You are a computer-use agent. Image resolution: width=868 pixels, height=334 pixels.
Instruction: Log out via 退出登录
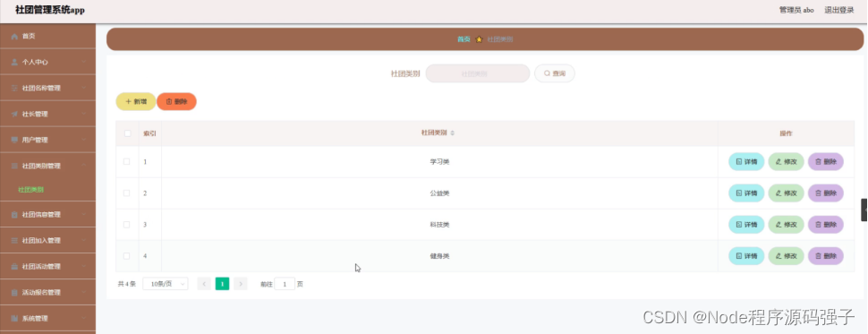pyautogui.click(x=839, y=10)
